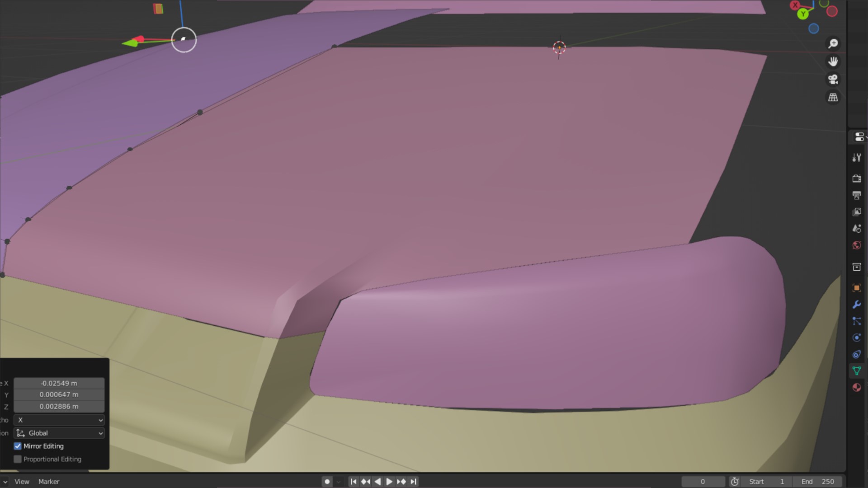Screen dimensions: 868x488
Task: Open the orientation Global dropdown
Action: point(59,433)
